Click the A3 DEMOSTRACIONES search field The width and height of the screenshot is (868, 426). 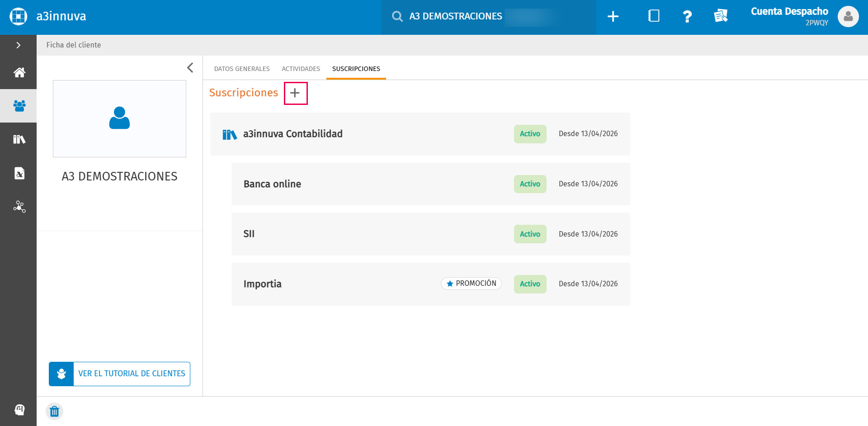(x=489, y=17)
